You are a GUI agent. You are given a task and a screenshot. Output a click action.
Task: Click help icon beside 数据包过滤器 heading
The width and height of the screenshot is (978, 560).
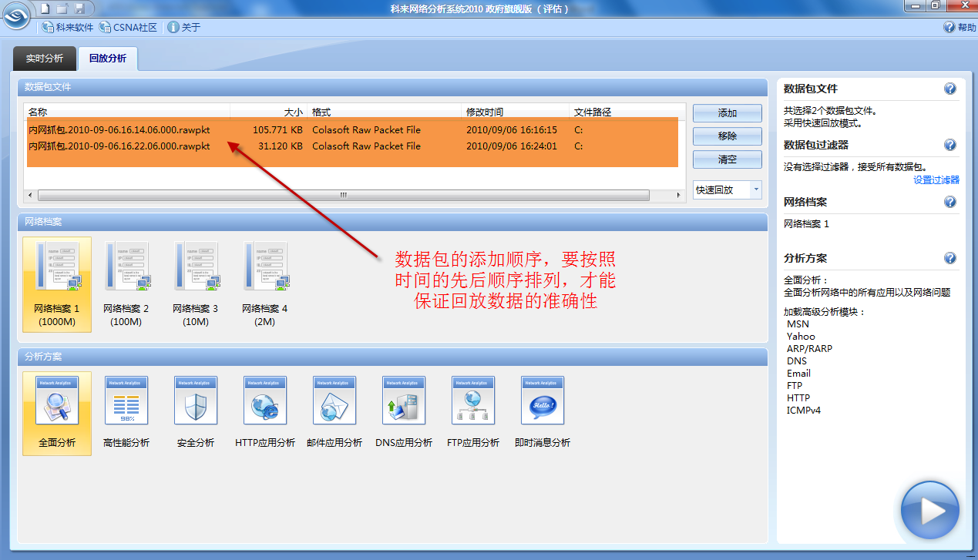(x=950, y=145)
